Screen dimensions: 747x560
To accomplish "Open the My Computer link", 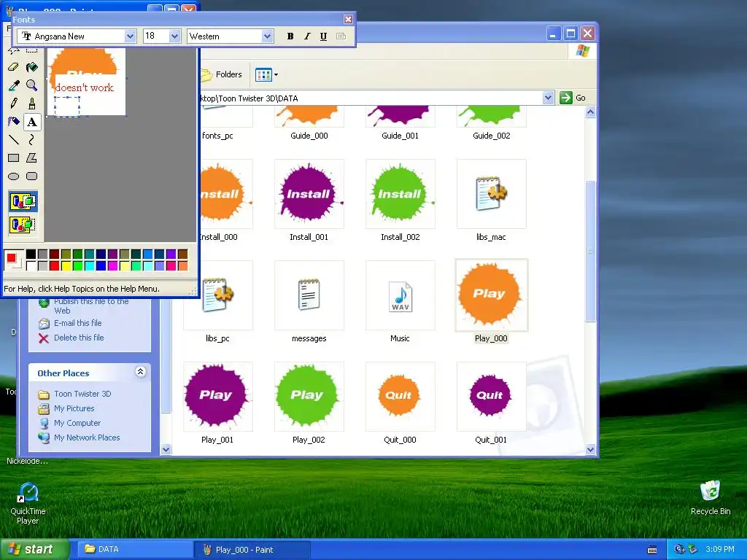I will pos(77,423).
